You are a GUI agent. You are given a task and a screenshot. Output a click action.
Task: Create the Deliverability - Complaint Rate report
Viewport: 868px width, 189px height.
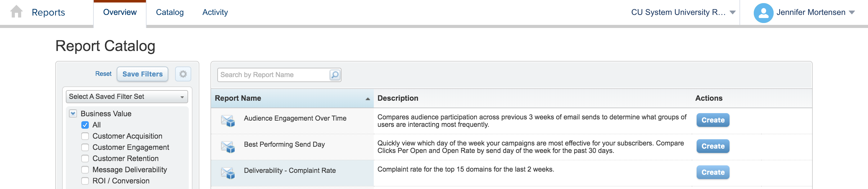point(713,172)
